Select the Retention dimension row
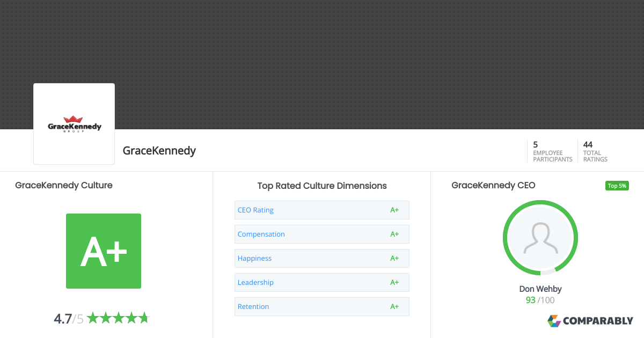This screenshot has height=338, width=644. [x=321, y=306]
